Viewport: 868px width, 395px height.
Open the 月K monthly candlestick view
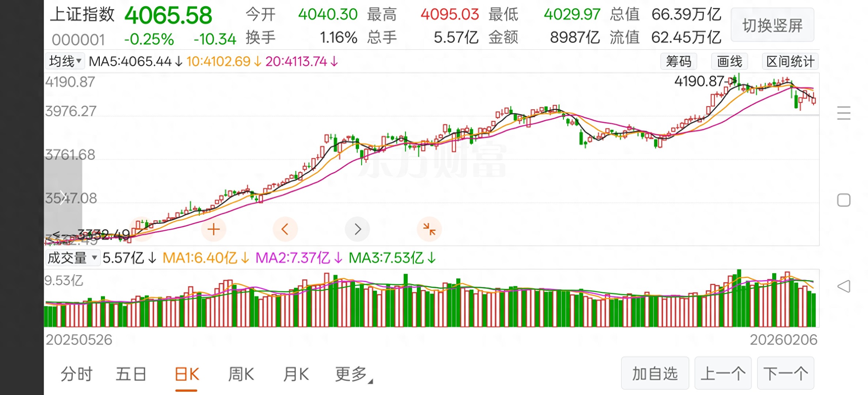pyautogui.click(x=296, y=374)
